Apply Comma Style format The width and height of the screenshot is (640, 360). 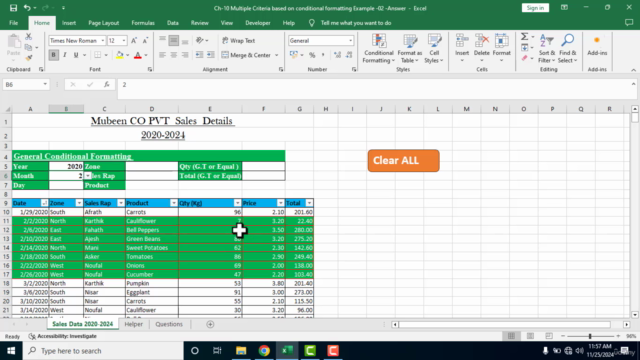pos(323,55)
